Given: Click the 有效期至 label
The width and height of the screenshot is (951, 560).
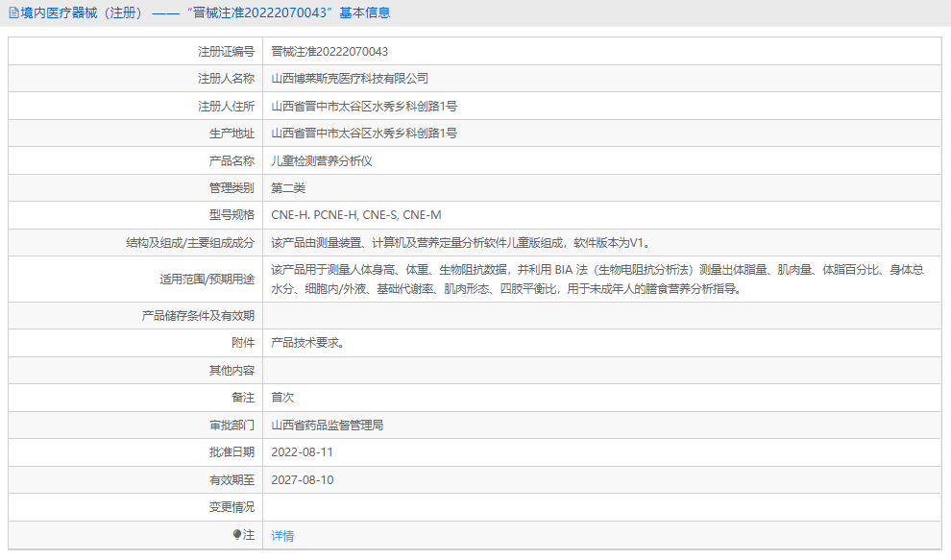Looking at the screenshot, I should pyautogui.click(x=232, y=480).
